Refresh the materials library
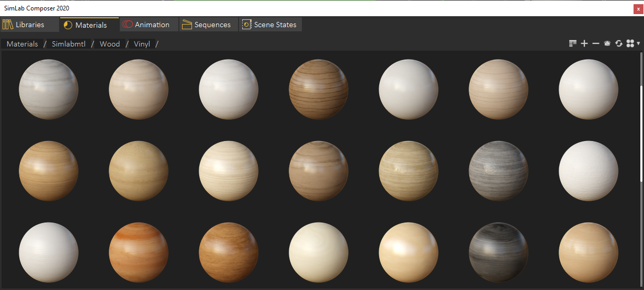This screenshot has height=290, width=644. coord(619,44)
